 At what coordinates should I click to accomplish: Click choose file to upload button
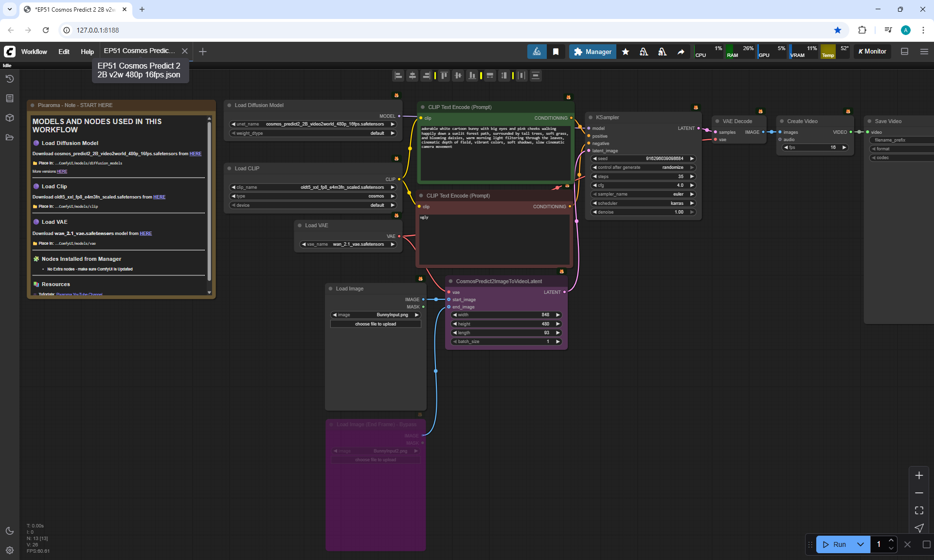pyautogui.click(x=375, y=324)
